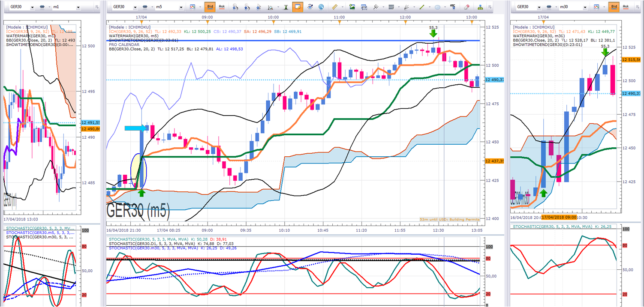Image resolution: width=644 pixels, height=307 pixels.
Task: Click the picture snapshot icon
Action: (352, 7)
